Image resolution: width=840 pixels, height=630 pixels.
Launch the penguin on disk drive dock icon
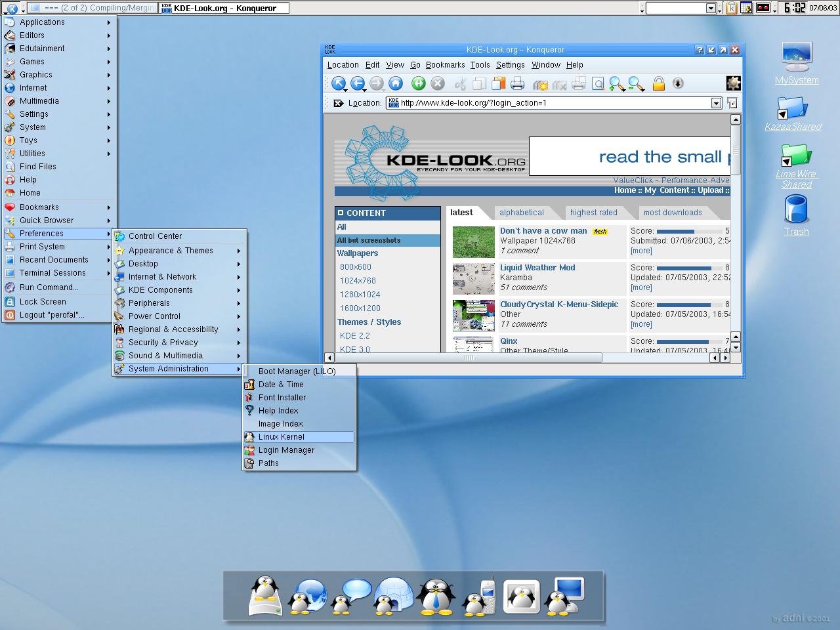click(264, 595)
